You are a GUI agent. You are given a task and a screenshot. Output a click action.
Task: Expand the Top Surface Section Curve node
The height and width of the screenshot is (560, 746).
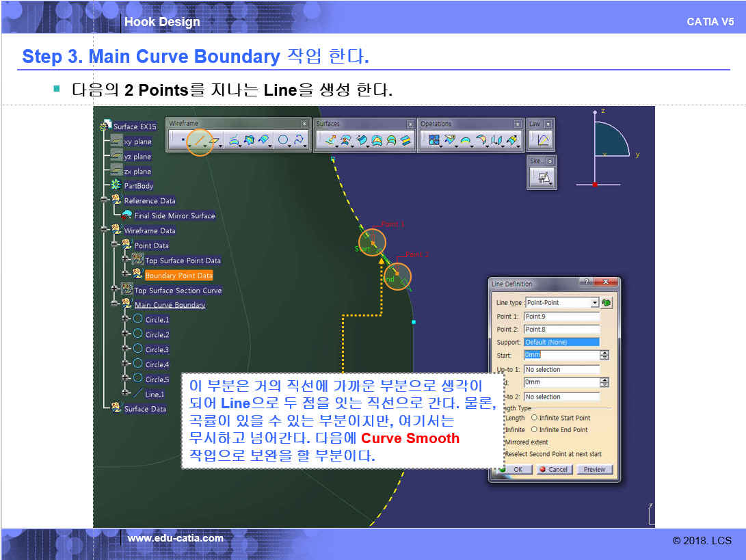click(x=115, y=290)
